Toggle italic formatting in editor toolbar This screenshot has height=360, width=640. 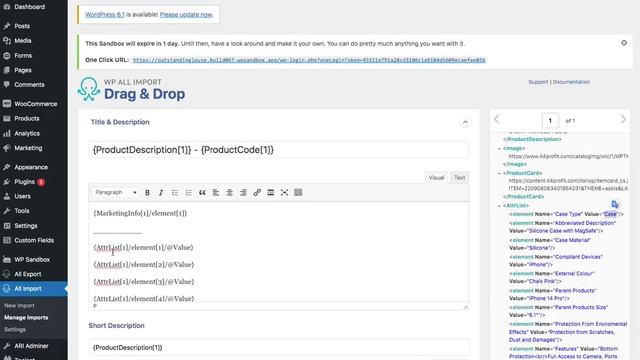pyautogui.click(x=161, y=193)
